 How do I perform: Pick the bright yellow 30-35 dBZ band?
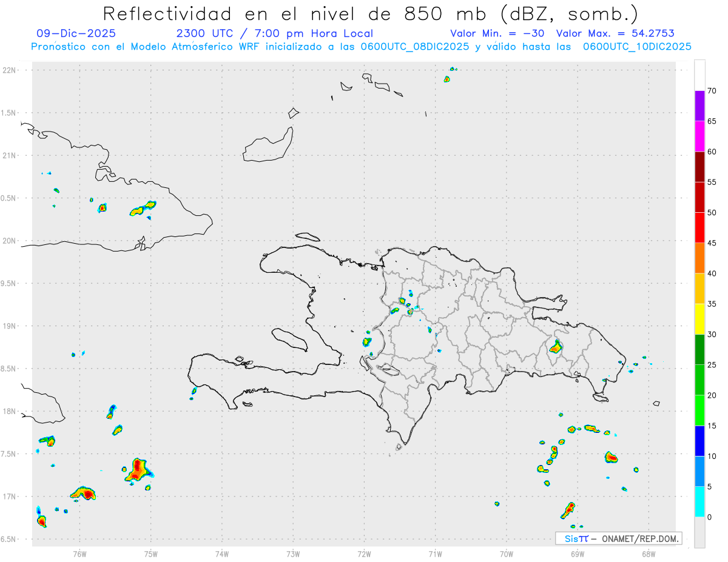tap(699, 319)
